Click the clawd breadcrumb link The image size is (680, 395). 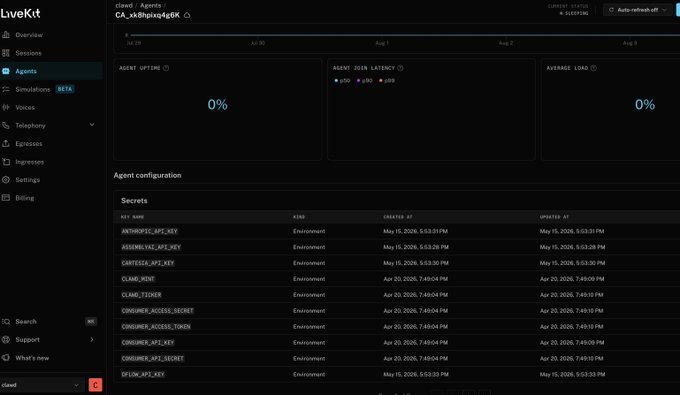point(124,6)
